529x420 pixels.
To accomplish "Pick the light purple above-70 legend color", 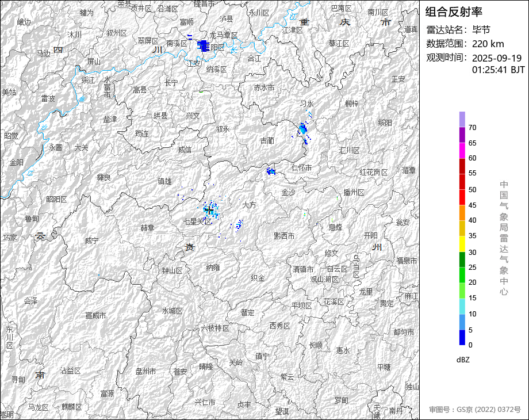I will [x=462, y=119].
